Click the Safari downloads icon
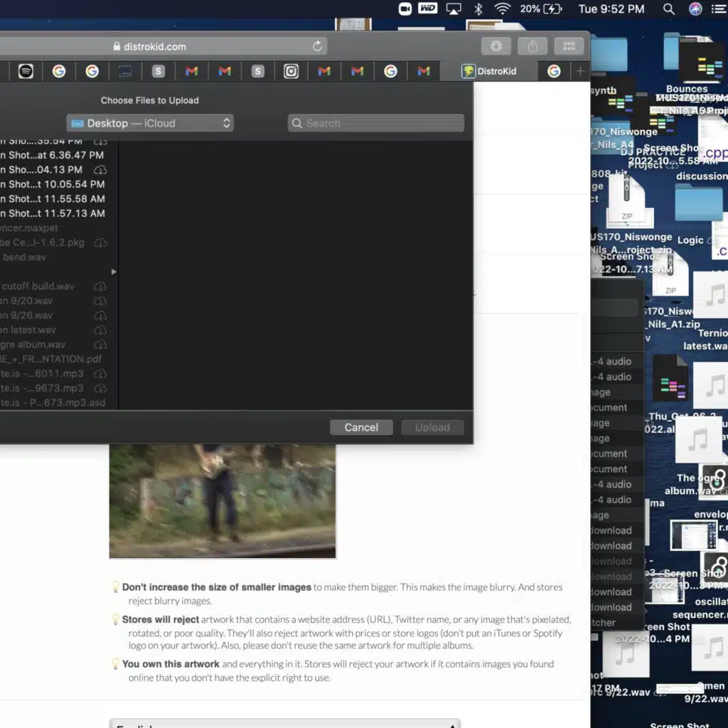 (x=496, y=46)
